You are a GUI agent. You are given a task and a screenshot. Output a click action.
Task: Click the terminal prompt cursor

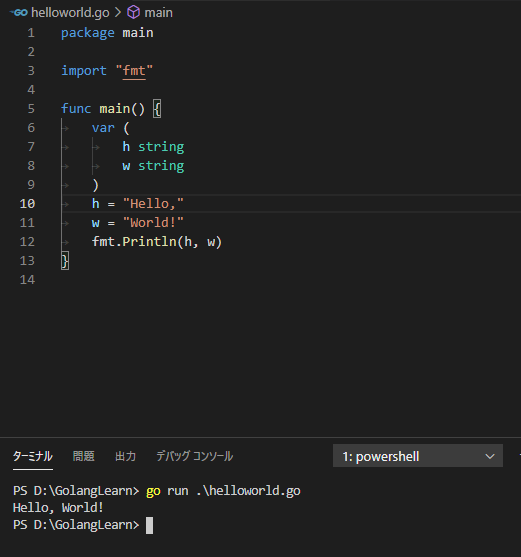[150, 525]
